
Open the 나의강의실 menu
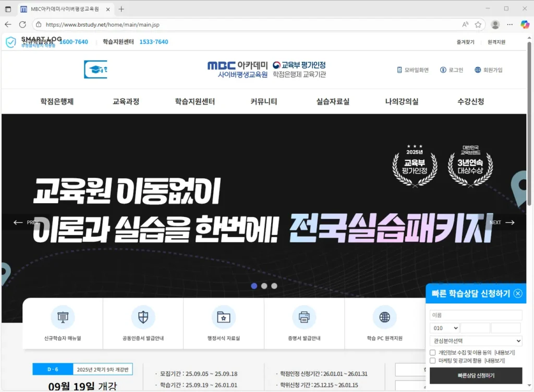pos(402,102)
